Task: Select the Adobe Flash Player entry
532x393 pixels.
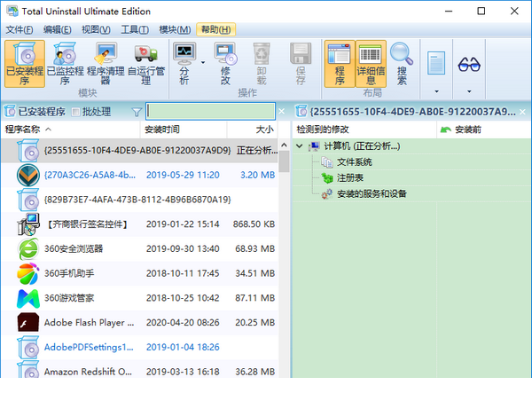Action: click(x=140, y=323)
